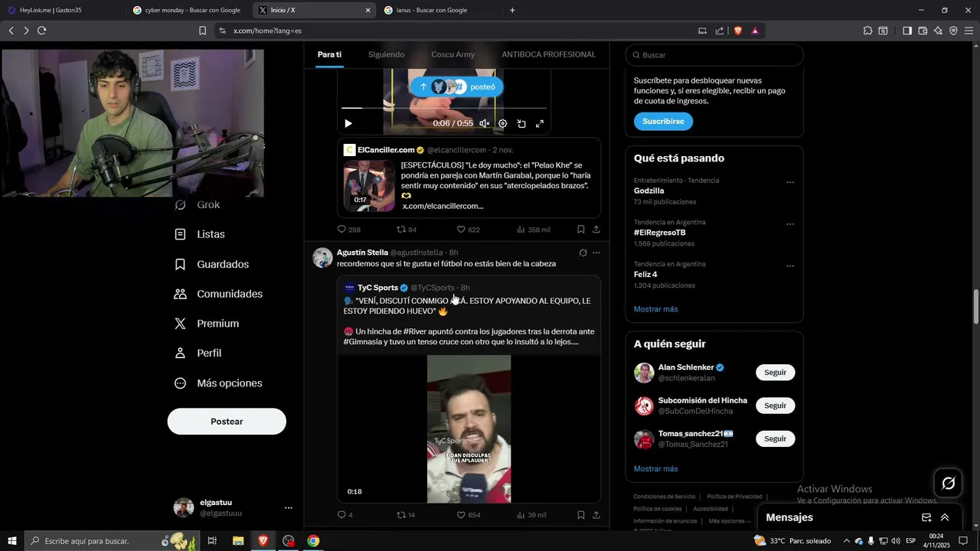
Task: Go to Perfil in sidebar
Action: [x=198, y=354]
